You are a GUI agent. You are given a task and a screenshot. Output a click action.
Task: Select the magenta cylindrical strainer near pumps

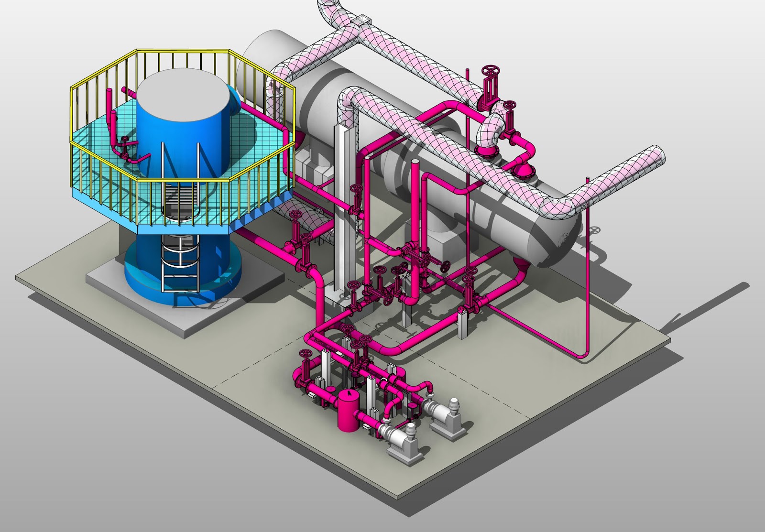[x=347, y=410]
